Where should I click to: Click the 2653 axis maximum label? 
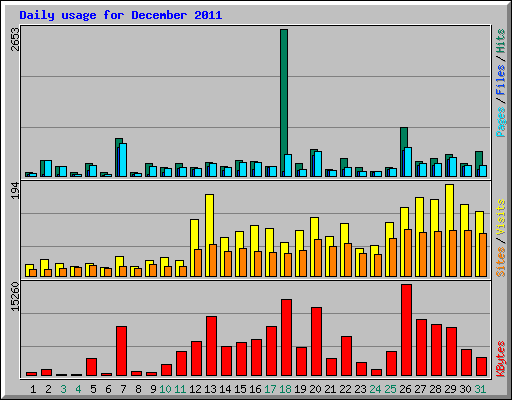coord(15,39)
